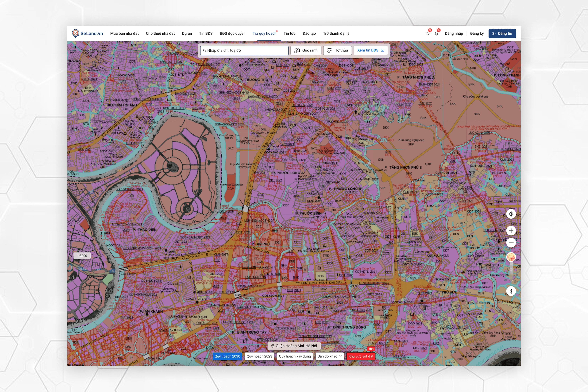Open the Mua bán nhà đất menu
Image resolution: width=588 pixels, height=392 pixels.
click(124, 34)
